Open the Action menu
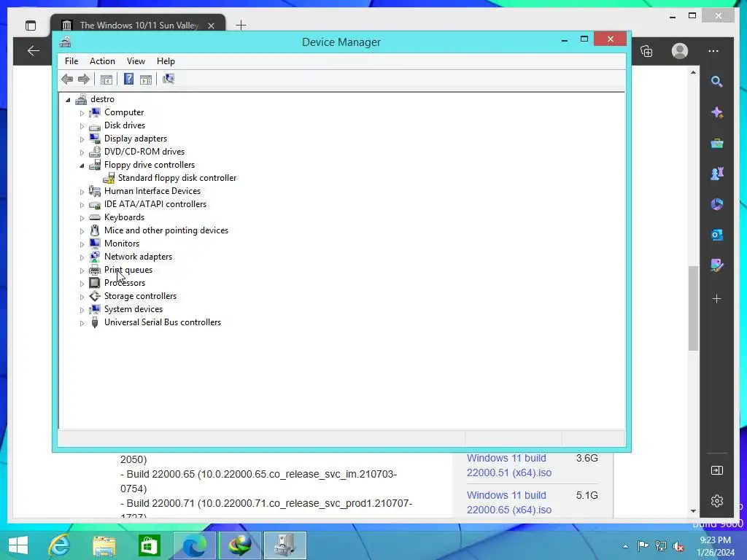 coord(102,61)
